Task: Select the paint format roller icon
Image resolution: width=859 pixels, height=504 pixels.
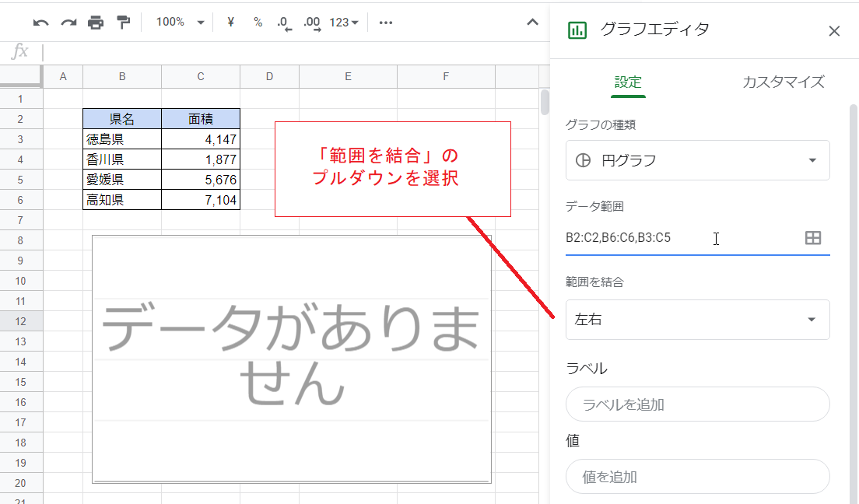Action: (123, 23)
